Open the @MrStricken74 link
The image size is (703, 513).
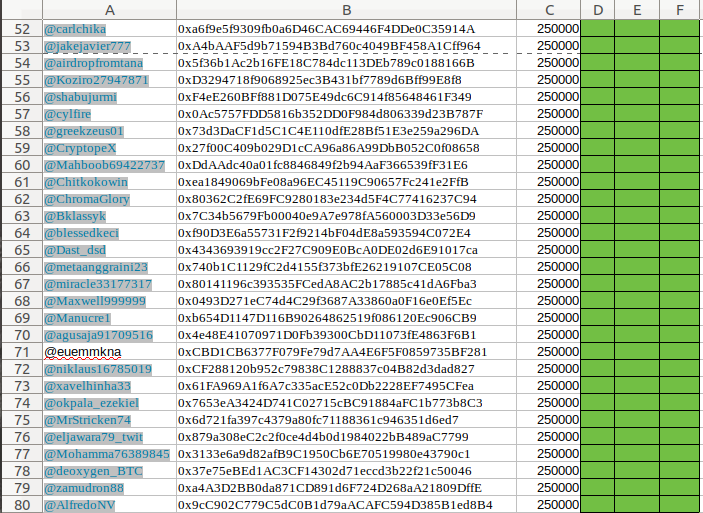click(87, 420)
